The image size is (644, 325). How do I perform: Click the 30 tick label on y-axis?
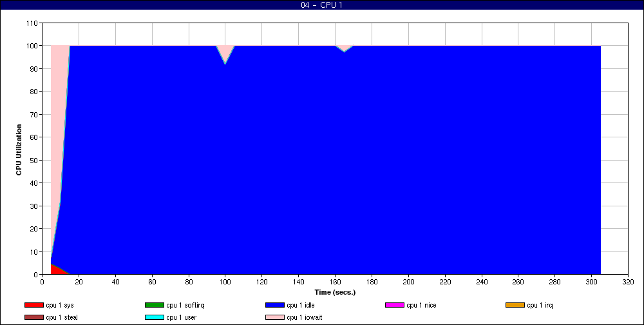point(34,206)
